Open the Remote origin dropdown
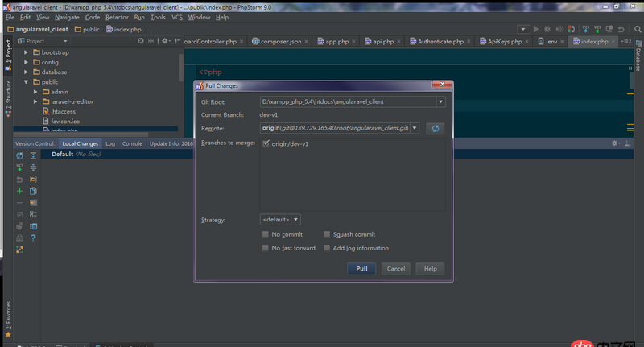The width and height of the screenshot is (644, 347). coord(415,128)
